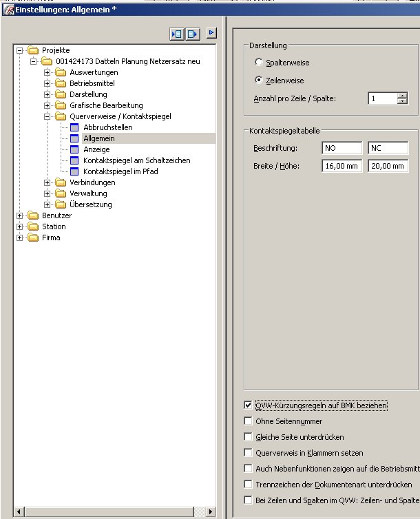Enable Auch Nebenfunktionen zeigen checkbox
Screen dimensions: 420x519
pyautogui.click(x=248, y=468)
